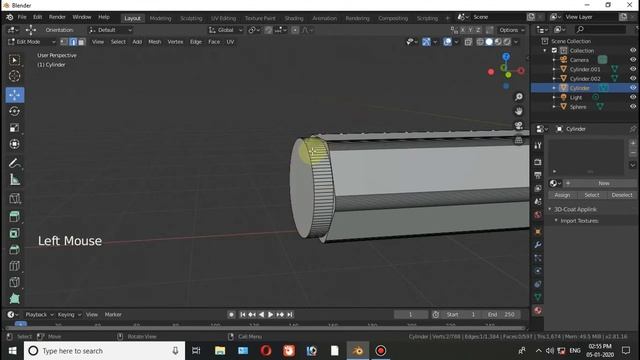Screen dimensions: 640x360
Task: Activate the Scale tool
Action: click(14, 128)
